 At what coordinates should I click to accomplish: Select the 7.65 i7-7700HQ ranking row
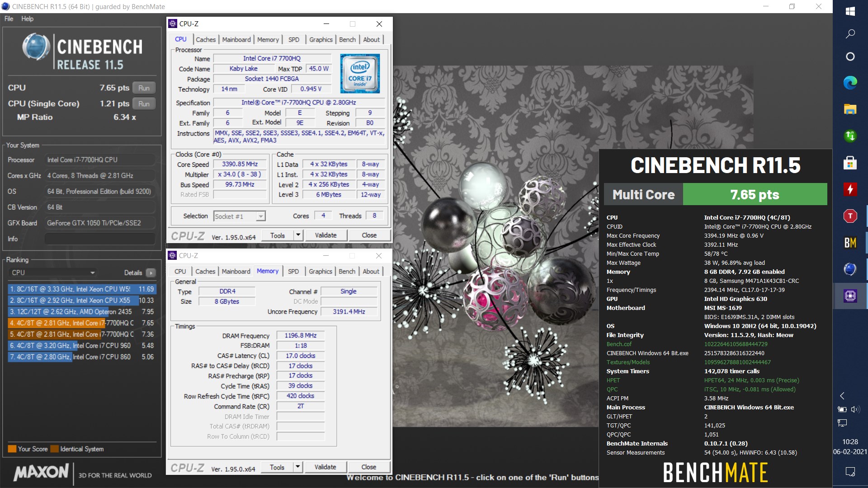[82, 323]
